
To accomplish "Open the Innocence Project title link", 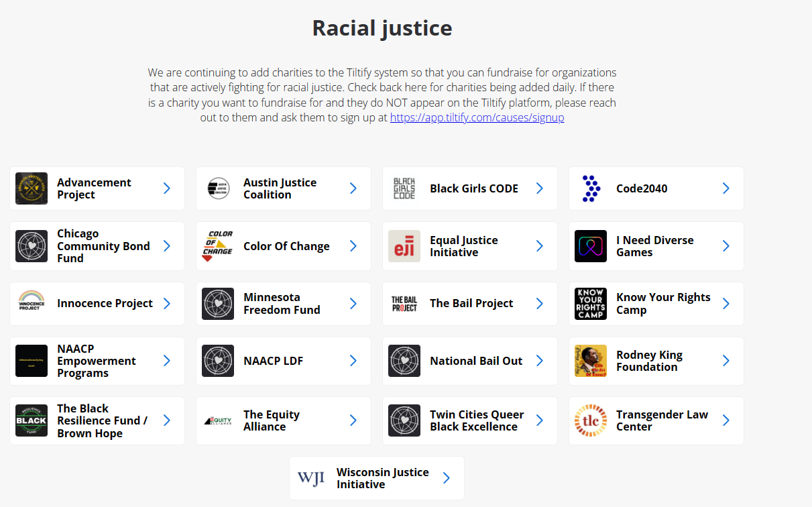I will pos(105,304).
